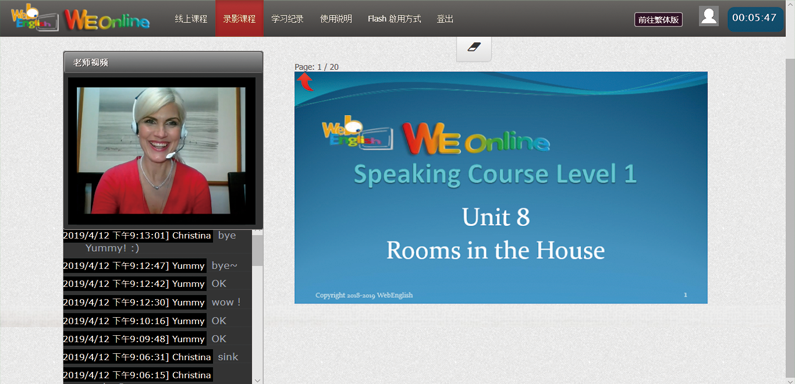
Task: Click the teacher video feed
Action: tap(161, 151)
